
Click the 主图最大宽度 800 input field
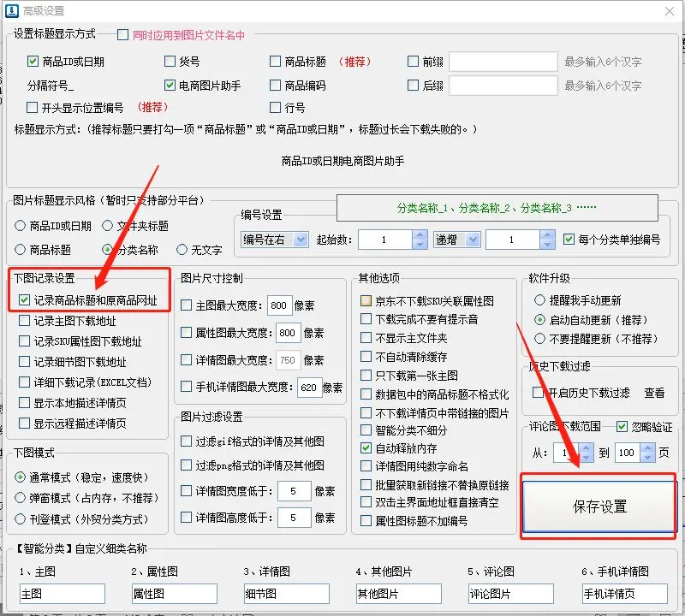280,306
